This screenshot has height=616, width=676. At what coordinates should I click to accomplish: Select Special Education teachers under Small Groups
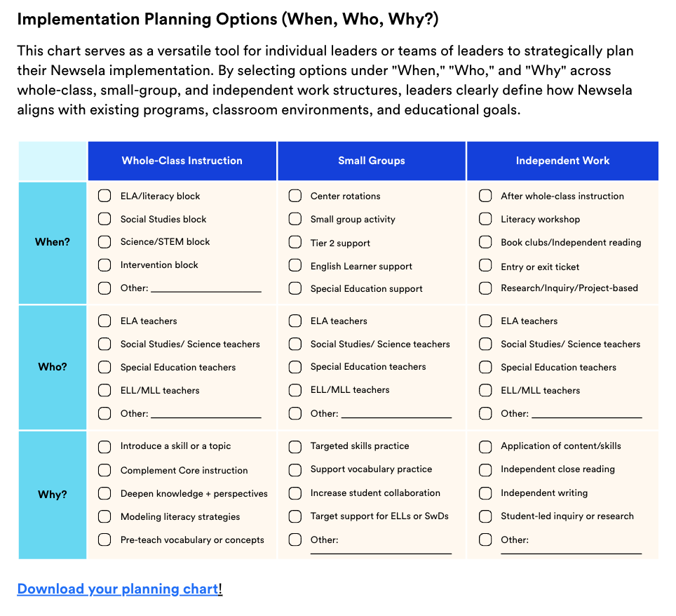tap(295, 367)
